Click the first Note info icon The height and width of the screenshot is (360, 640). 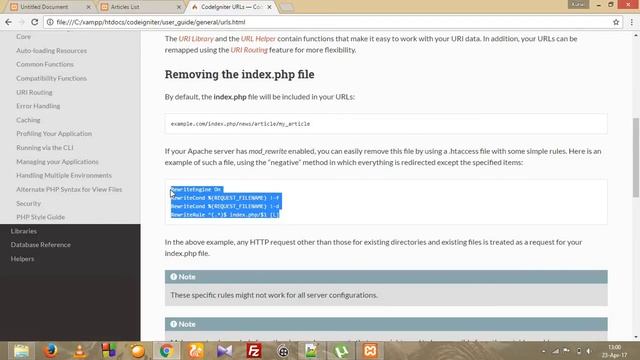[x=173, y=277]
